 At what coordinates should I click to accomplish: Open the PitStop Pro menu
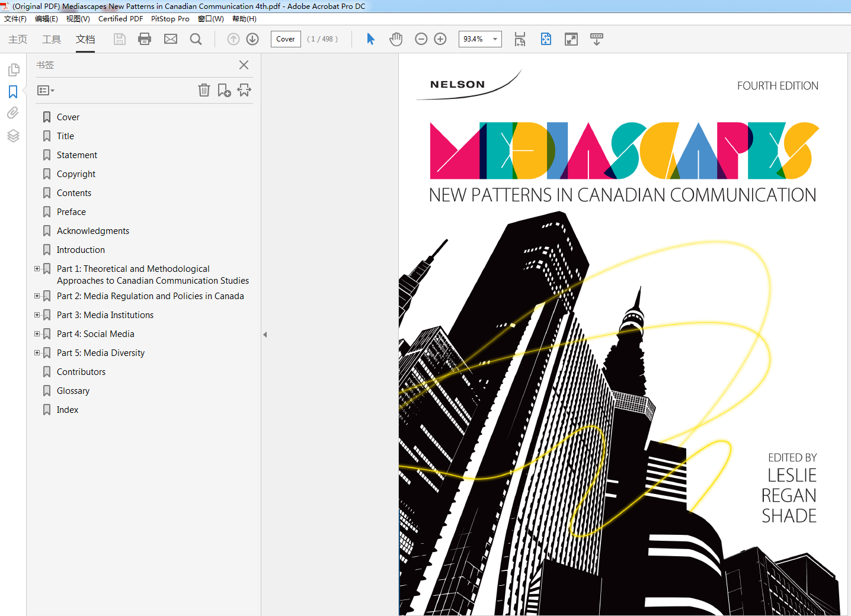(x=170, y=19)
